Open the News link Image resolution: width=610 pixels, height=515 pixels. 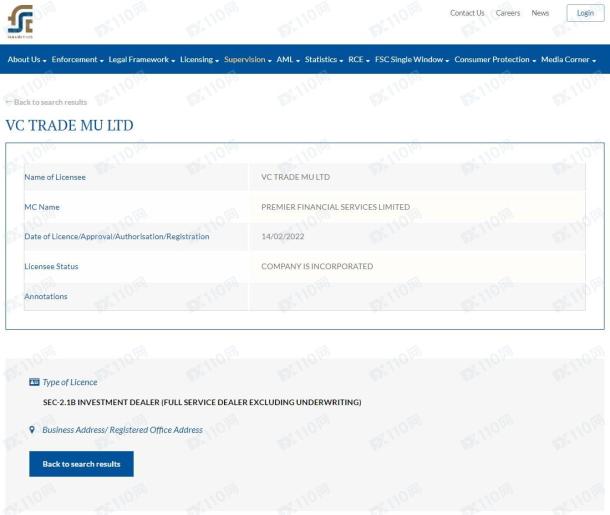point(540,13)
